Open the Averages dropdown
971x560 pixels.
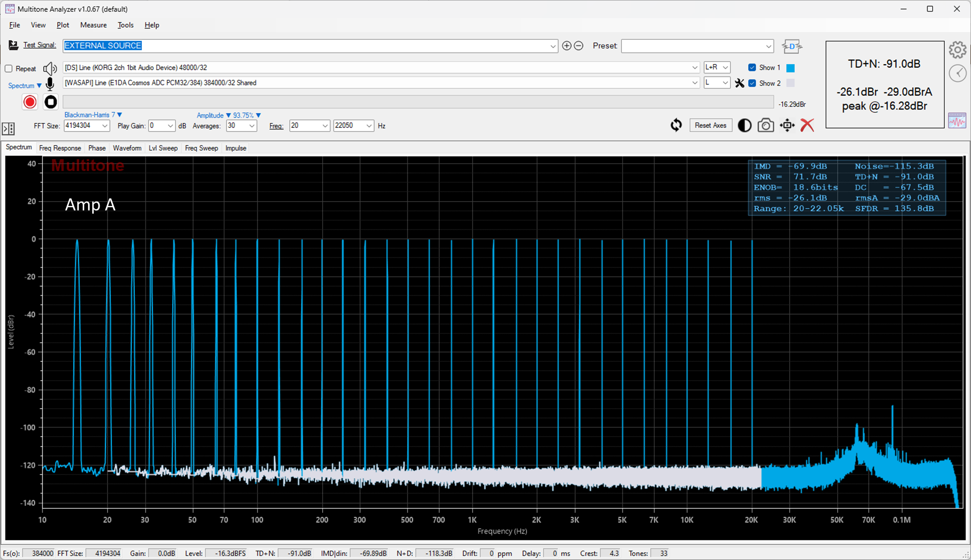[x=252, y=126]
